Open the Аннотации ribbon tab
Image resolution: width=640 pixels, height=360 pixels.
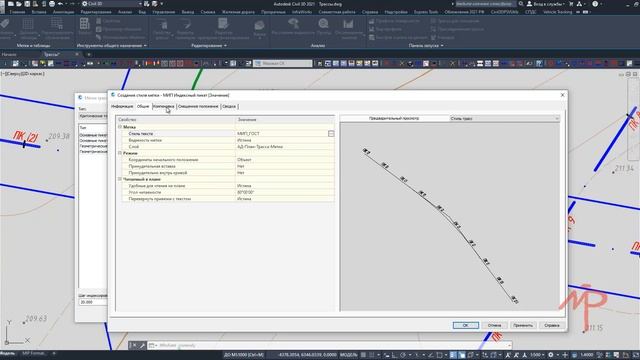(x=64, y=12)
